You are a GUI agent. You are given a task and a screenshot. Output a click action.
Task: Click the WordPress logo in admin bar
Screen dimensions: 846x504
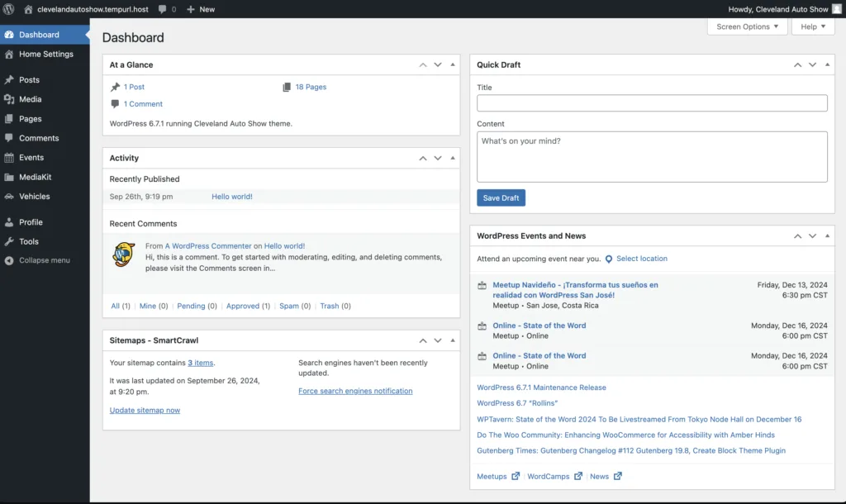pos(9,9)
